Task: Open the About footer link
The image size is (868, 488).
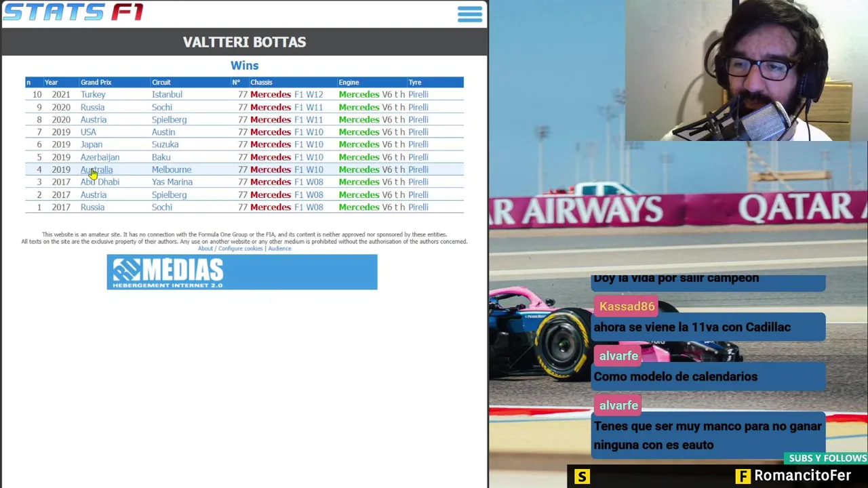Action: point(205,249)
